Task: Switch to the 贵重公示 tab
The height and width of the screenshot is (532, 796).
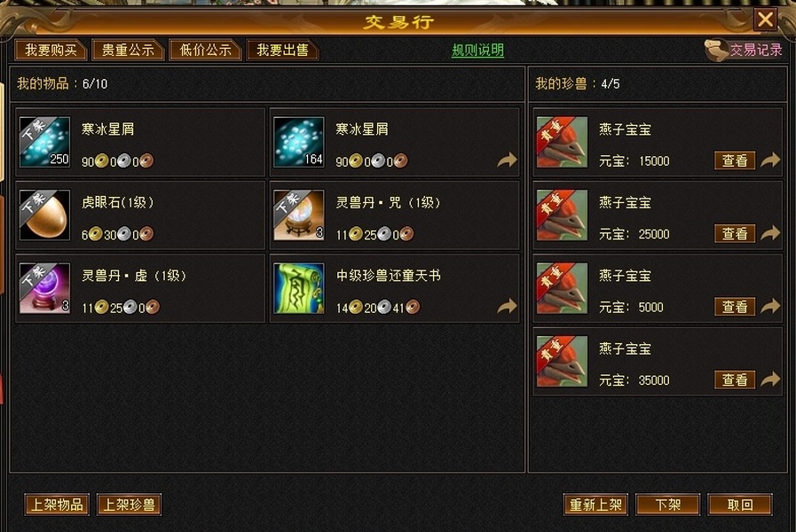Action: [128, 50]
